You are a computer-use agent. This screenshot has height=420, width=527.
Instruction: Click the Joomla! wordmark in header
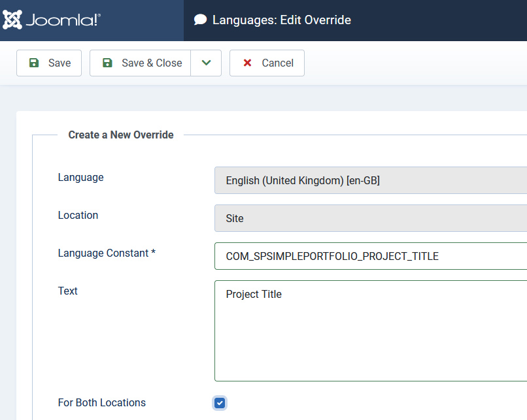[x=63, y=20]
